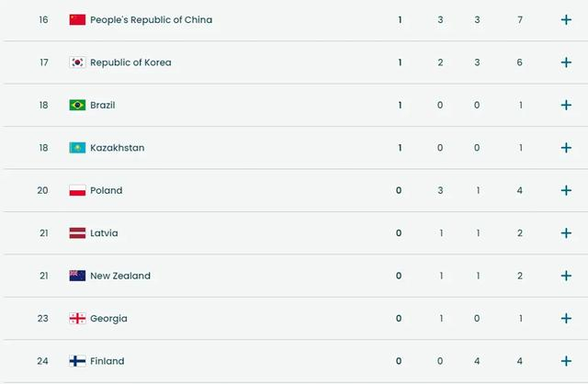Click the Georgia flag icon
The height and width of the screenshot is (384, 588).
[77, 319]
